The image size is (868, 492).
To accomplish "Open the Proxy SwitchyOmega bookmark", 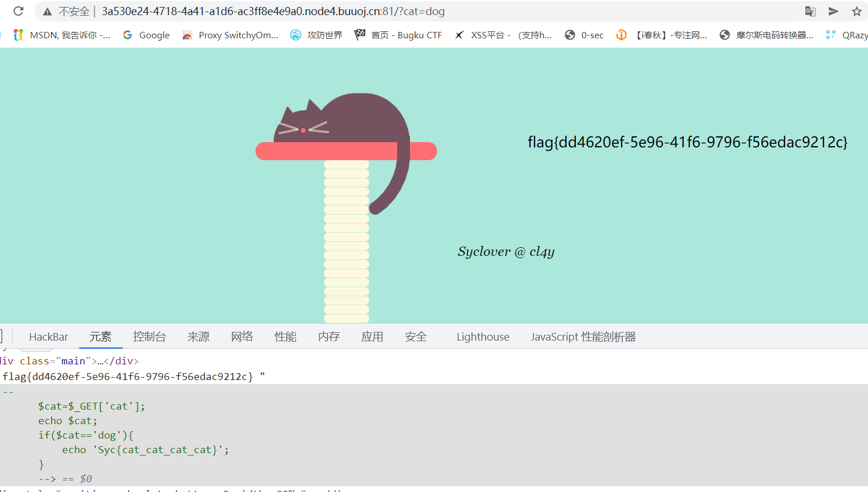I will tap(230, 35).
